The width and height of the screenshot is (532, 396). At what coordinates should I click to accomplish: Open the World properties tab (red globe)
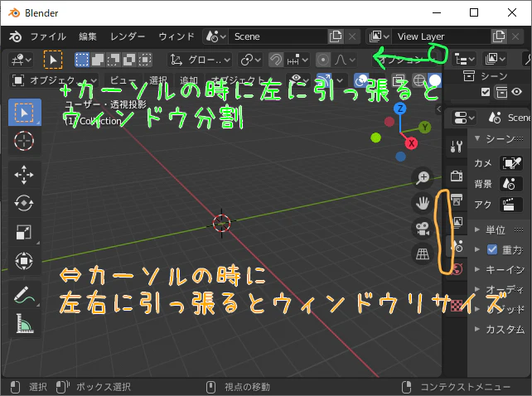(457, 269)
